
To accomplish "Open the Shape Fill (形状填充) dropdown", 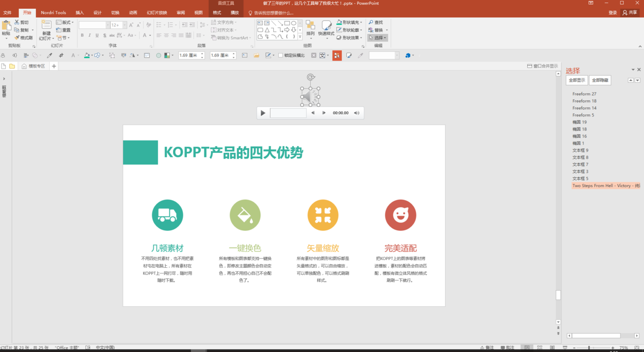I will click(x=350, y=22).
